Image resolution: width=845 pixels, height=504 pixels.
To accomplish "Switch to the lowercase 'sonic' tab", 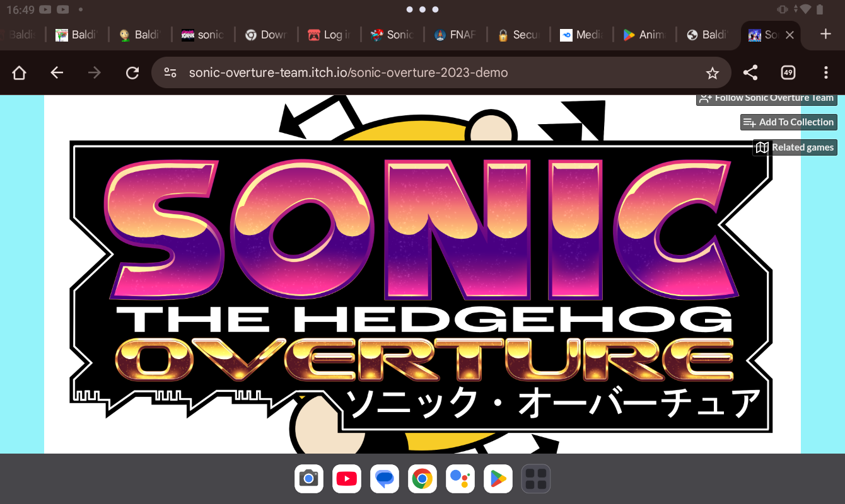I will coord(202,35).
